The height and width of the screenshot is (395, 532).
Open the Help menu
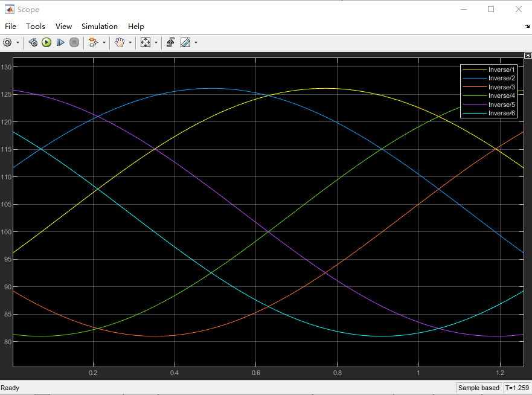[136, 27]
